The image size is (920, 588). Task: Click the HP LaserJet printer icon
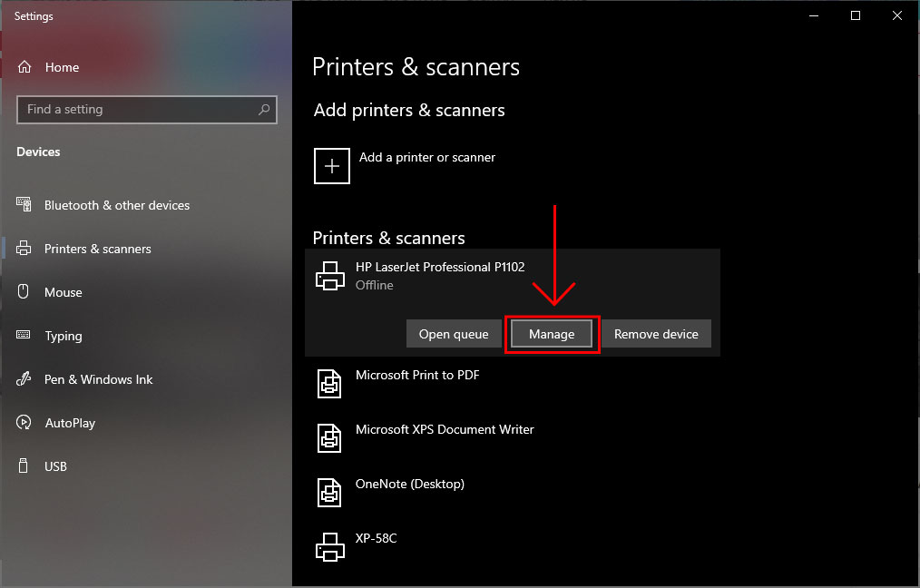tap(330, 276)
